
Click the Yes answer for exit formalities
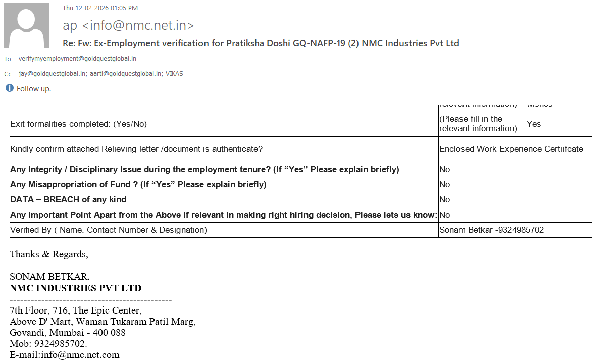(534, 124)
